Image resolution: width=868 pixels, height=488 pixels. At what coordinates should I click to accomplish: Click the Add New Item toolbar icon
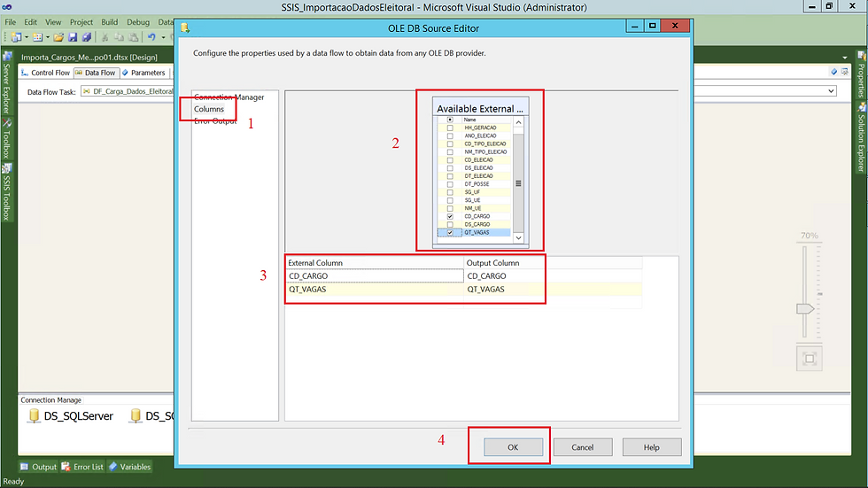tap(37, 37)
